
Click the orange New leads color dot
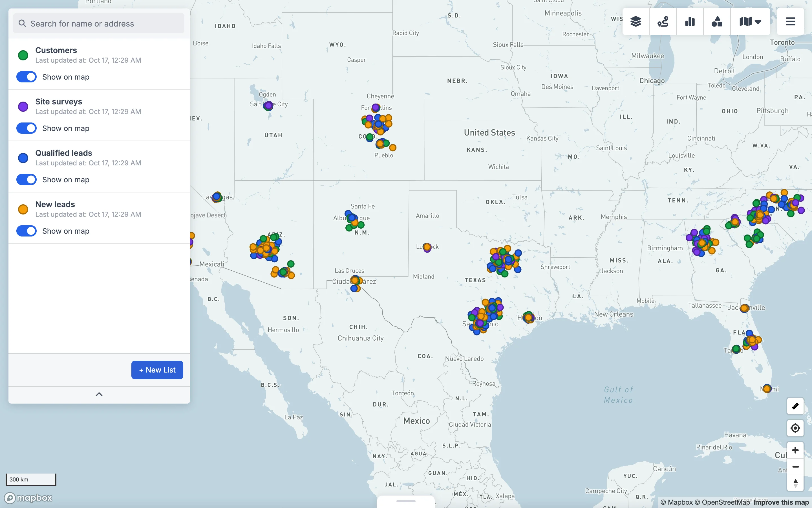tap(23, 209)
